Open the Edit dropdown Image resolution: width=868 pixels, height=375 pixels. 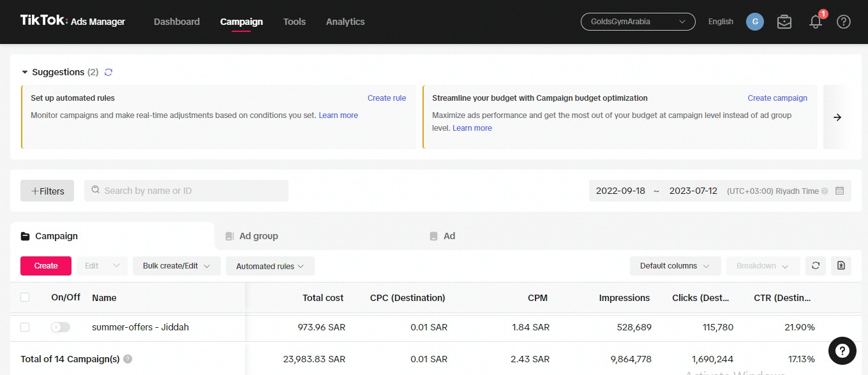[102, 266]
